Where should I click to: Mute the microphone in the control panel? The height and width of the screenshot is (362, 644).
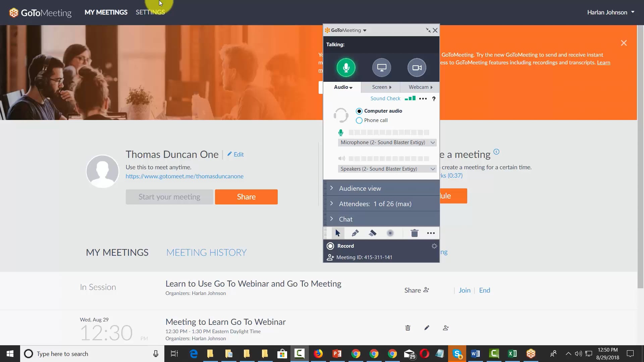coord(346,67)
